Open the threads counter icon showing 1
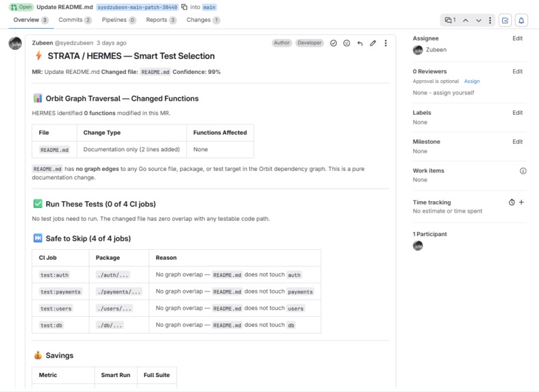Viewport: 539px width, 392px height. pos(451,21)
